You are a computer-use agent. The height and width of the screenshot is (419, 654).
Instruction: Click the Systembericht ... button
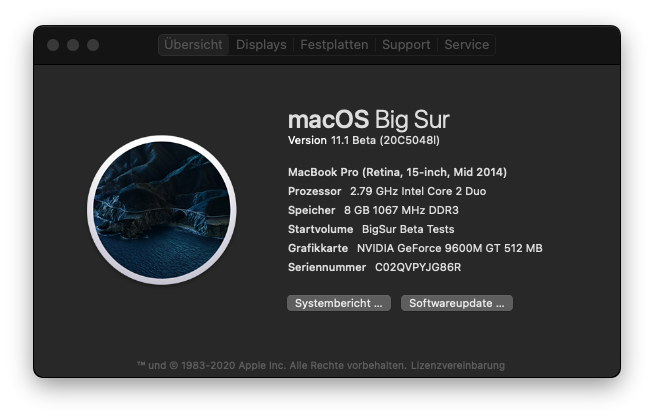(x=339, y=303)
